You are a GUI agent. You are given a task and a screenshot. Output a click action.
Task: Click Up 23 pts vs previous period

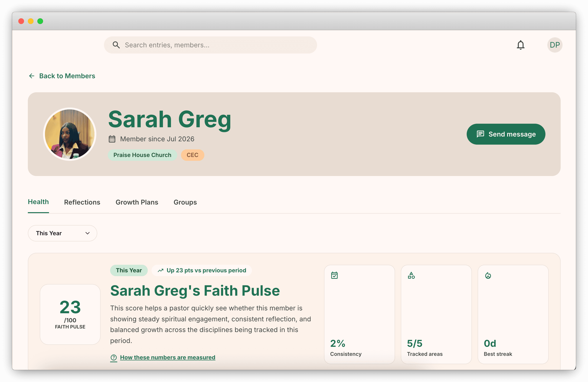pyautogui.click(x=202, y=270)
